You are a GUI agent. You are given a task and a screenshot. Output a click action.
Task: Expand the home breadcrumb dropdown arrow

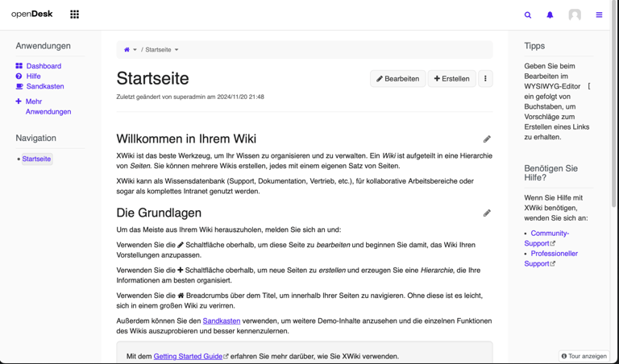click(x=135, y=50)
